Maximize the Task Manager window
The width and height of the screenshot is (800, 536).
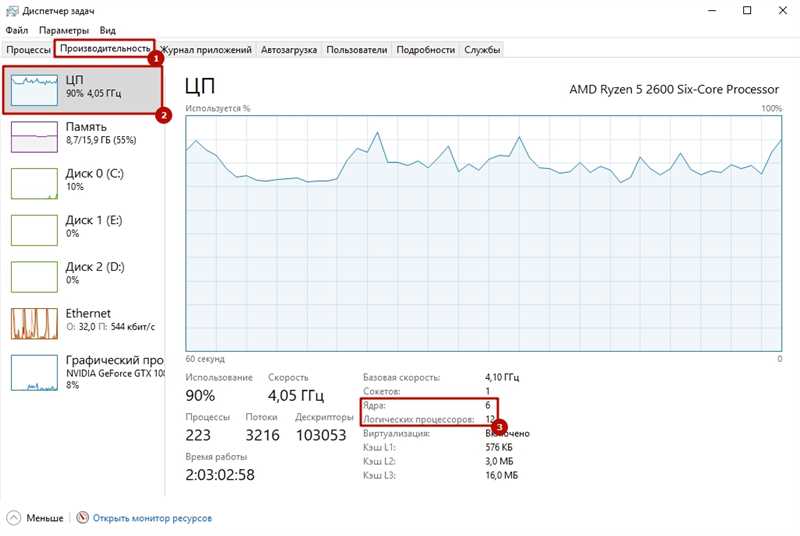pos(747,11)
